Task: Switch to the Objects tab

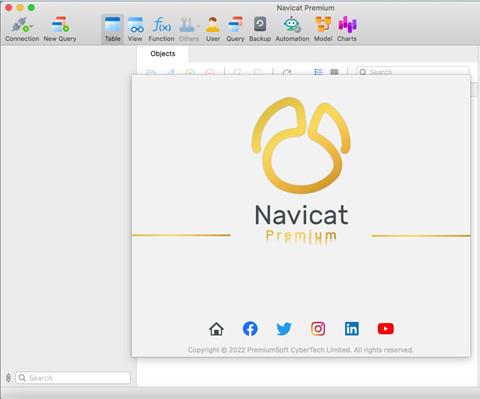Action: click(x=163, y=54)
